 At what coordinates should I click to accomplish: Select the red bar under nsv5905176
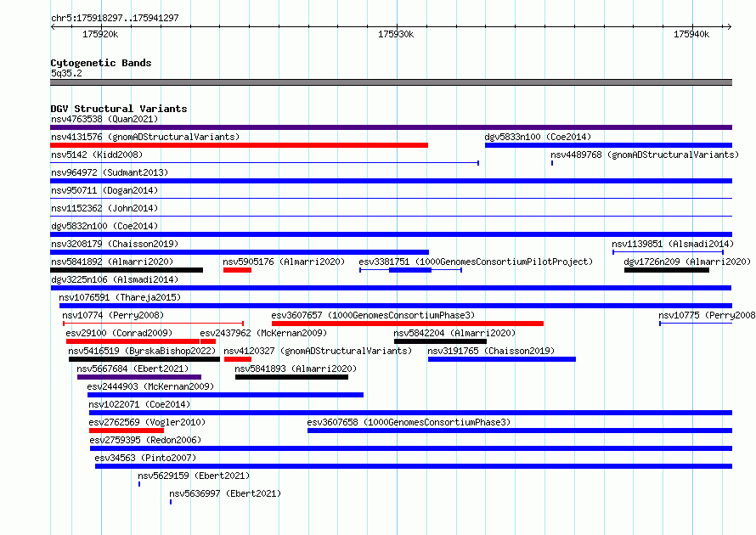point(237,270)
